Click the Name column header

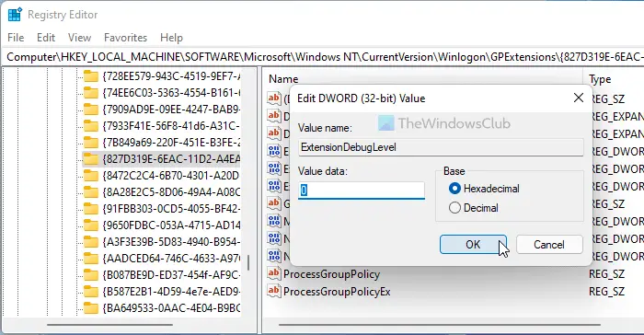pyautogui.click(x=283, y=79)
